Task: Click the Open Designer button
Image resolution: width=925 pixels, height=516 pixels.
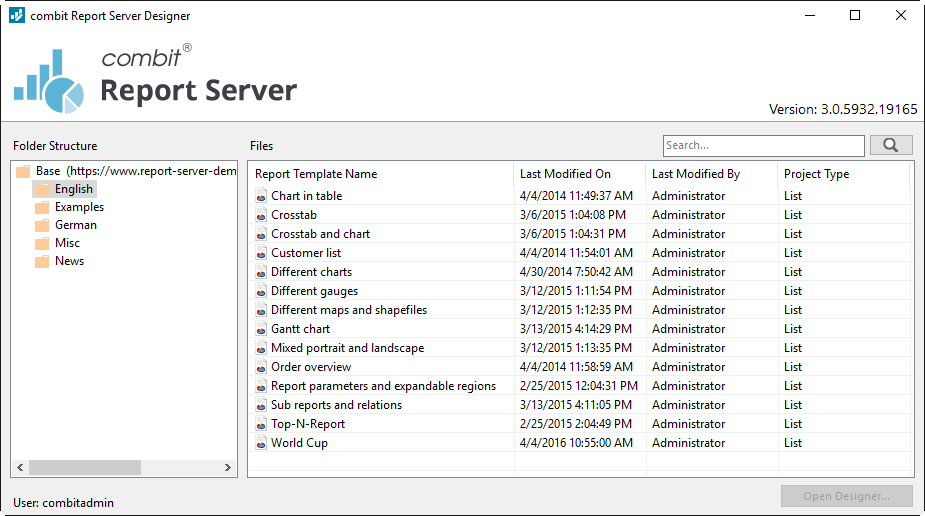Action: [x=847, y=496]
